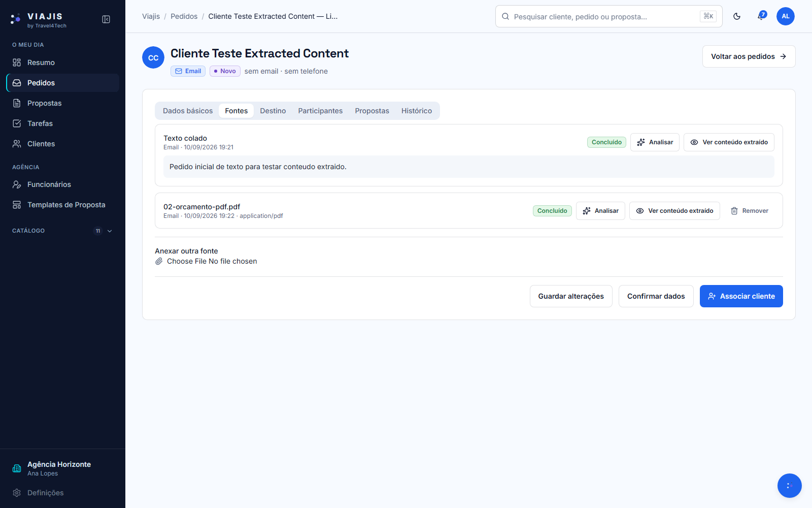Image resolution: width=812 pixels, height=508 pixels.
Task: Focus the search client field
Action: pyautogui.click(x=608, y=16)
